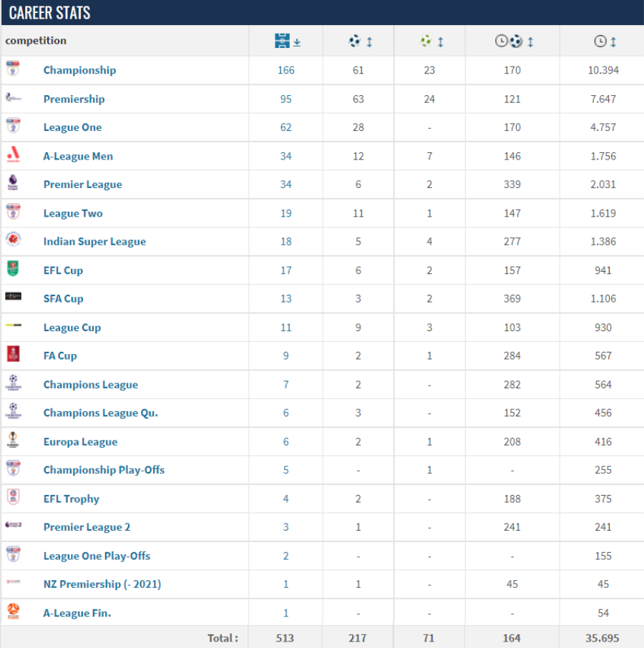This screenshot has height=648, width=644.
Task: Click the Premier League logo icon
Action: click(x=13, y=184)
